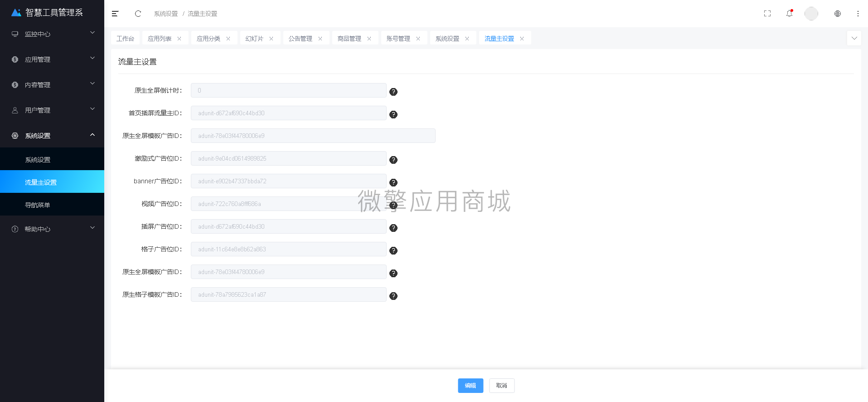
Task: Close the 系统设置 tab
Action: 467,39
